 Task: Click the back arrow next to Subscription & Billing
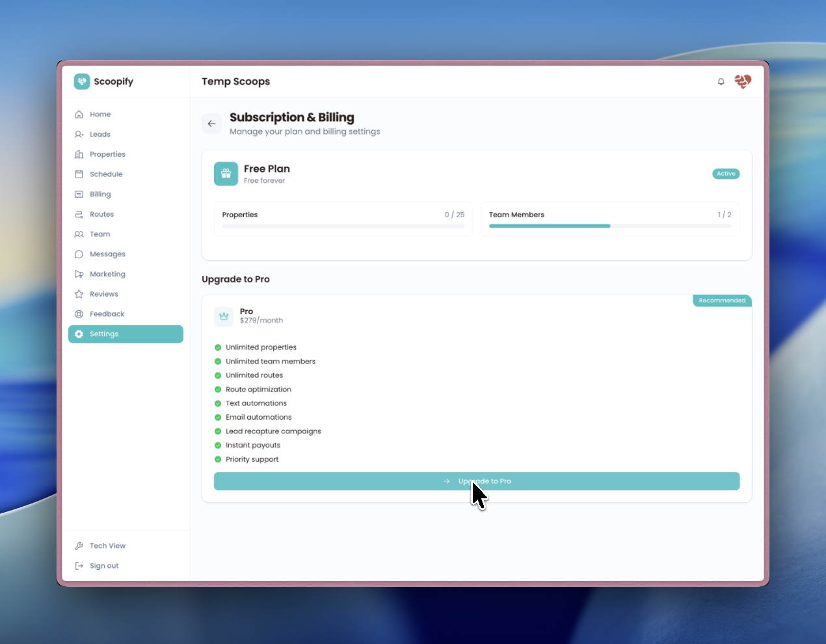pyautogui.click(x=211, y=124)
